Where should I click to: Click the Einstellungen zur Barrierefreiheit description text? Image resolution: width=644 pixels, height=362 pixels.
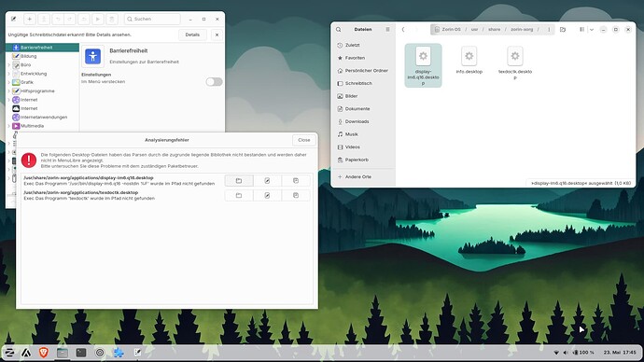(x=144, y=62)
